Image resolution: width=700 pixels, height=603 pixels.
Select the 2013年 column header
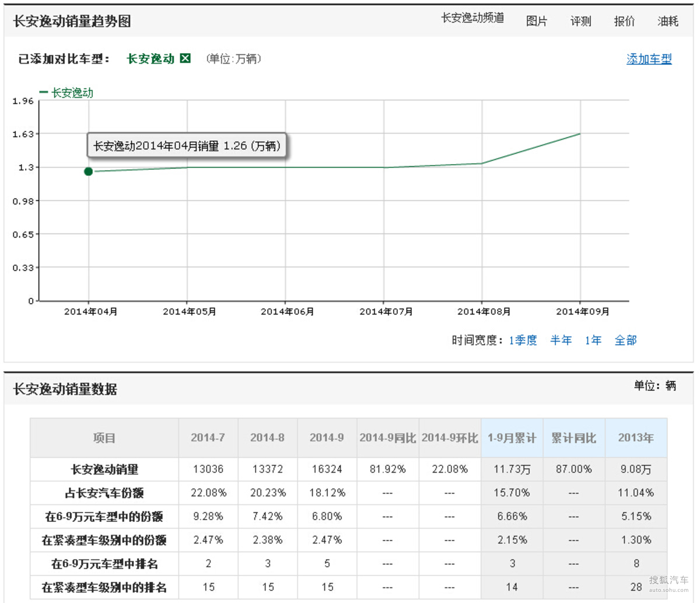(636, 438)
